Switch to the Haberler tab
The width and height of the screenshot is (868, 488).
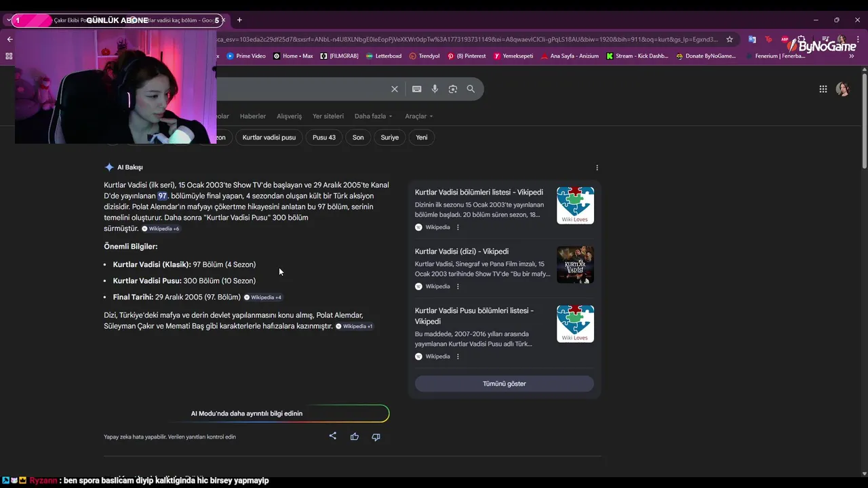253,116
